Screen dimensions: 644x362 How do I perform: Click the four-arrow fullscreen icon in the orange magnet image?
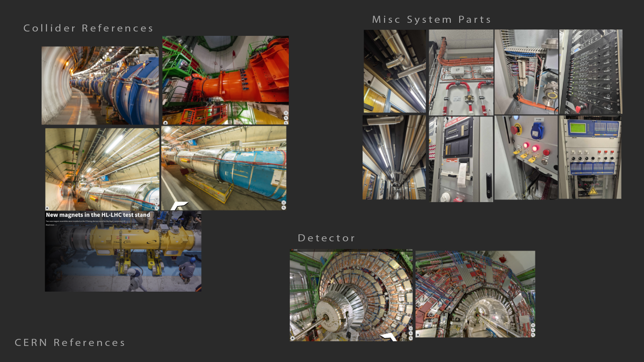point(286,113)
